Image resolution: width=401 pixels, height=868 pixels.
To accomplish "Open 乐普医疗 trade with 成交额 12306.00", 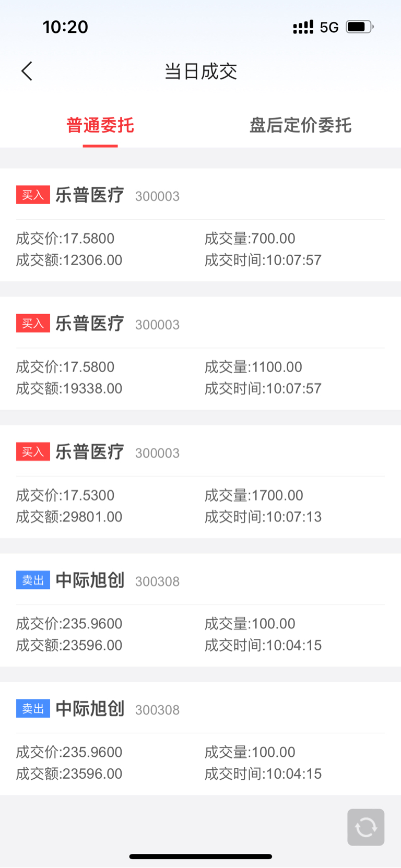I will pyautogui.click(x=200, y=225).
